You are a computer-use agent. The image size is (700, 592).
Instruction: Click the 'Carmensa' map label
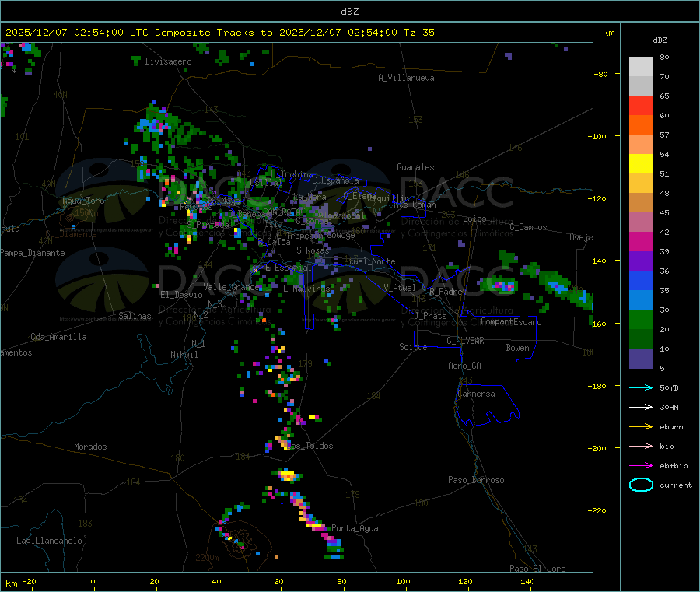[x=476, y=394]
